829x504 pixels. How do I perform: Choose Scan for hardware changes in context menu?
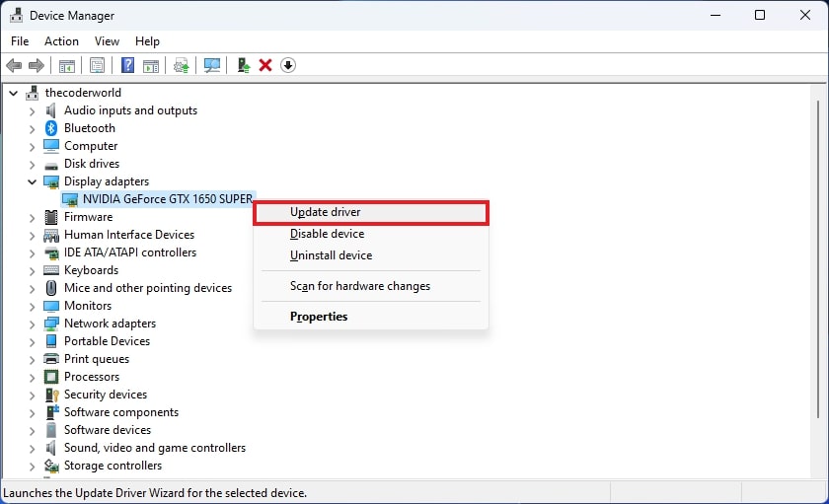click(x=371, y=286)
